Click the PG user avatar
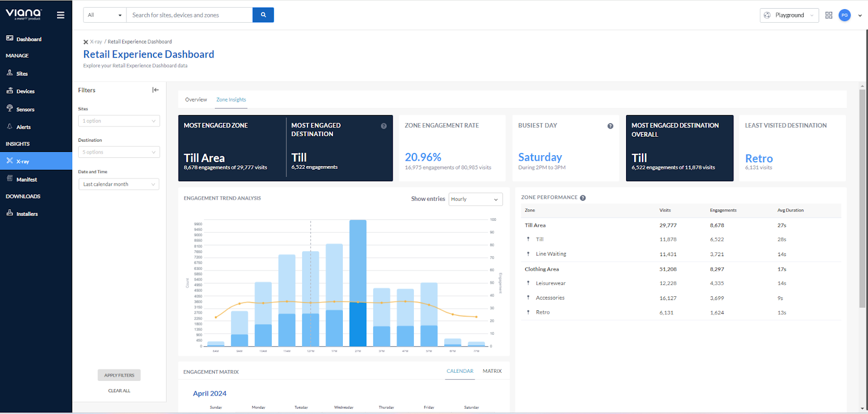Viewport: 868px width, 414px height. click(844, 15)
